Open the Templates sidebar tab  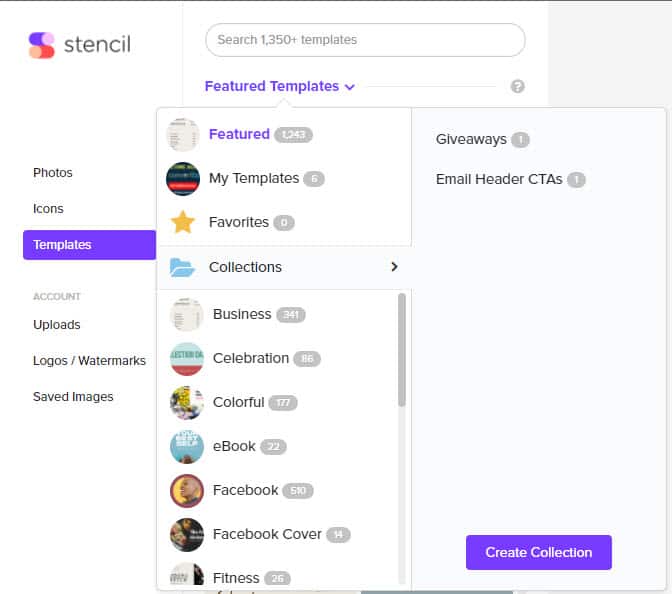point(90,245)
